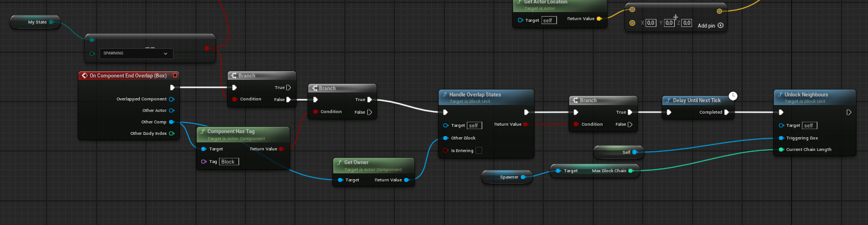Click the Self node output pin
This screenshot has width=868, height=225.
coord(635,153)
